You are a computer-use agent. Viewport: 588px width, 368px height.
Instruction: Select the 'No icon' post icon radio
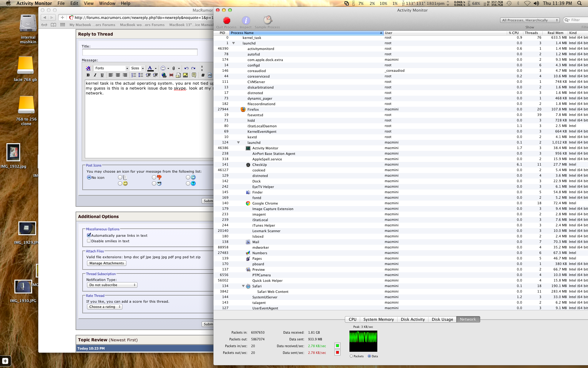89,178
